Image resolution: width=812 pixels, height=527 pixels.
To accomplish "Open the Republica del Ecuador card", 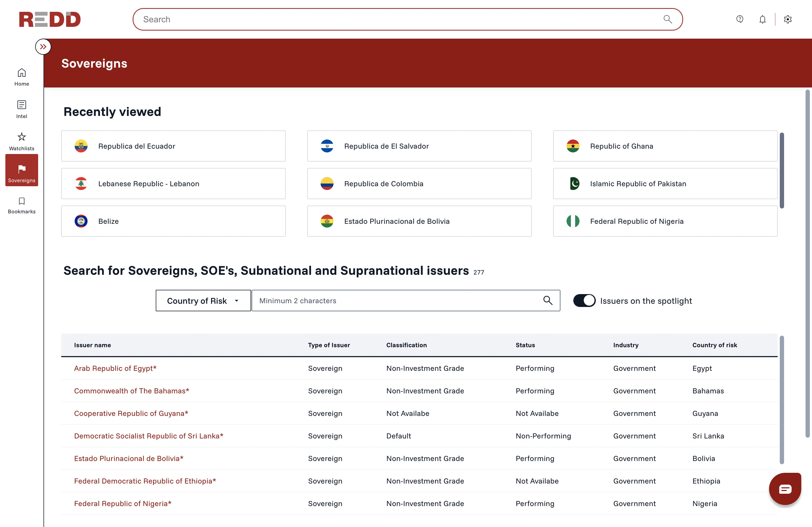I will click(173, 146).
